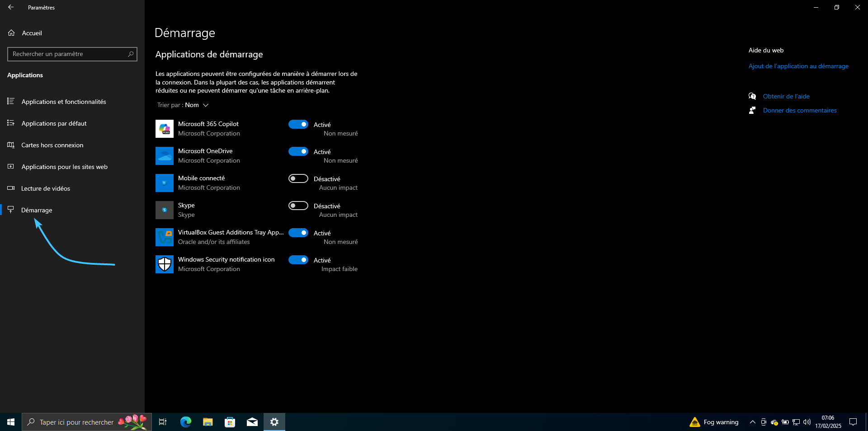Screen dimensions: 868x431
Task: Turn off Windows Security notification icon toggle
Action: pos(298,260)
